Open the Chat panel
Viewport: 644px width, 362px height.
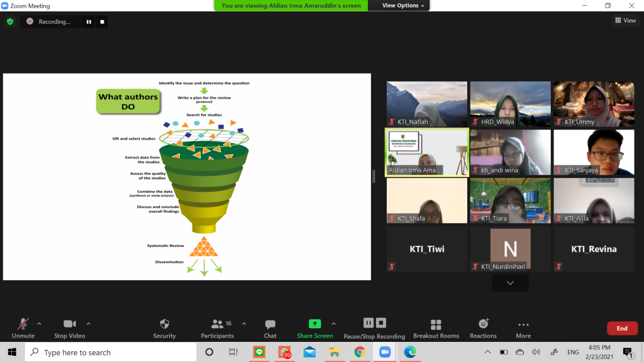(270, 329)
